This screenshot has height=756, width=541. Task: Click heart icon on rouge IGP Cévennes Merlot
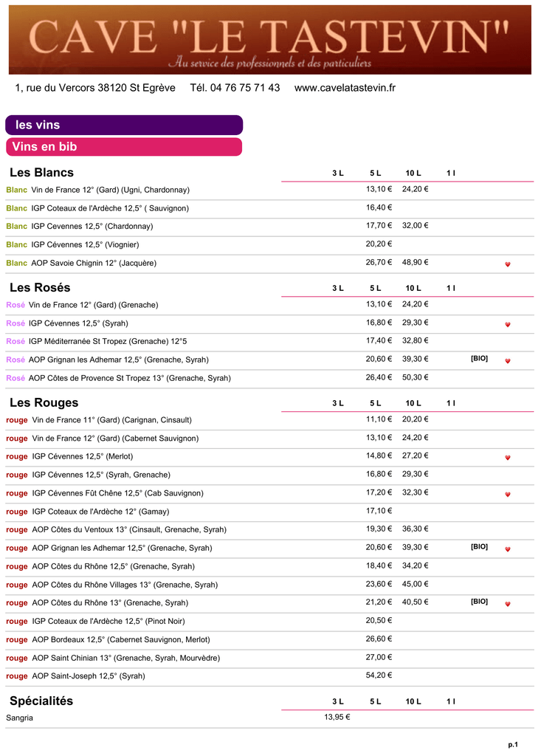pyautogui.click(x=507, y=458)
